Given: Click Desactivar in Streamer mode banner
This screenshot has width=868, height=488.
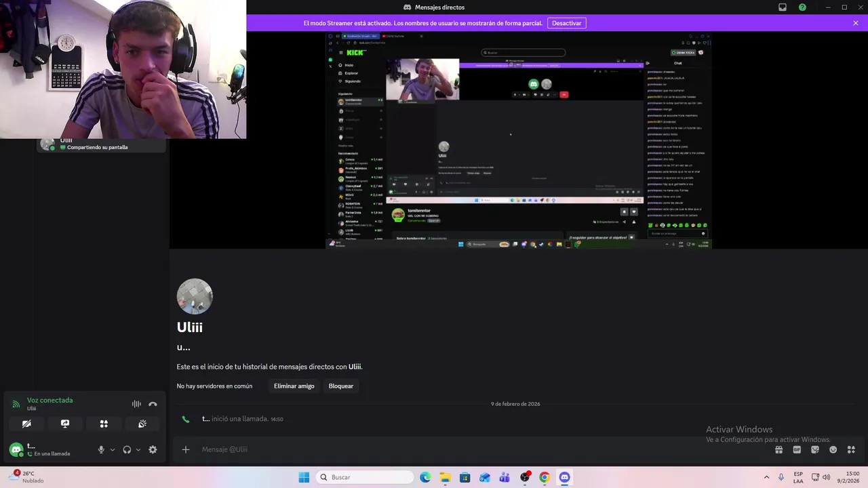Looking at the screenshot, I should pyautogui.click(x=566, y=23).
